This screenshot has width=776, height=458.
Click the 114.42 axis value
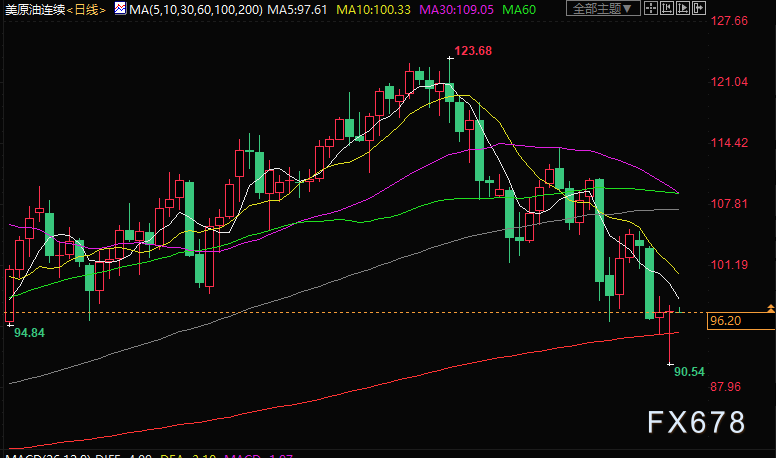[729, 143]
